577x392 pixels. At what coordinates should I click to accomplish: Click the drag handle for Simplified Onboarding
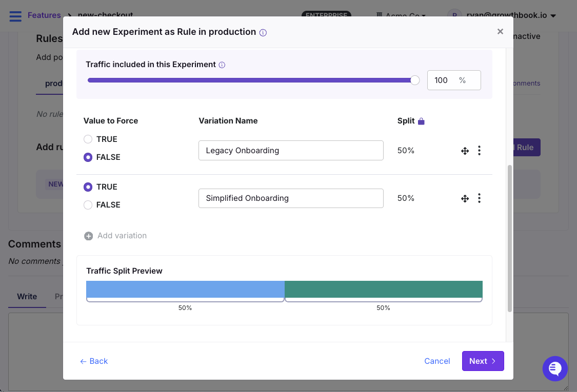point(465,198)
